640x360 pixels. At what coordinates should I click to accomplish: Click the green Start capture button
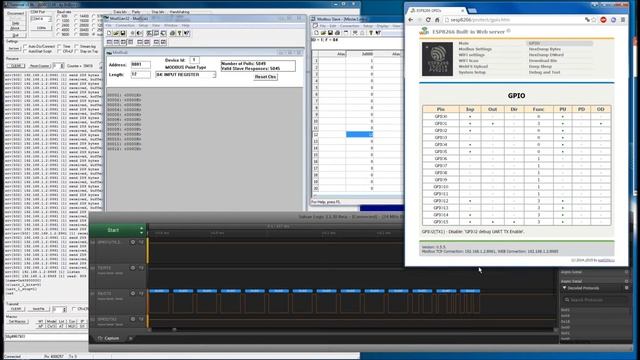click(113, 230)
